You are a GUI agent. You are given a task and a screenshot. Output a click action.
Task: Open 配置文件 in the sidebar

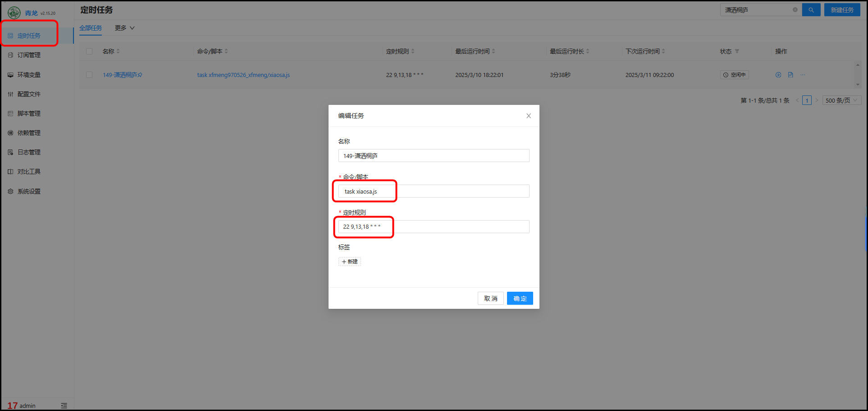tap(29, 94)
